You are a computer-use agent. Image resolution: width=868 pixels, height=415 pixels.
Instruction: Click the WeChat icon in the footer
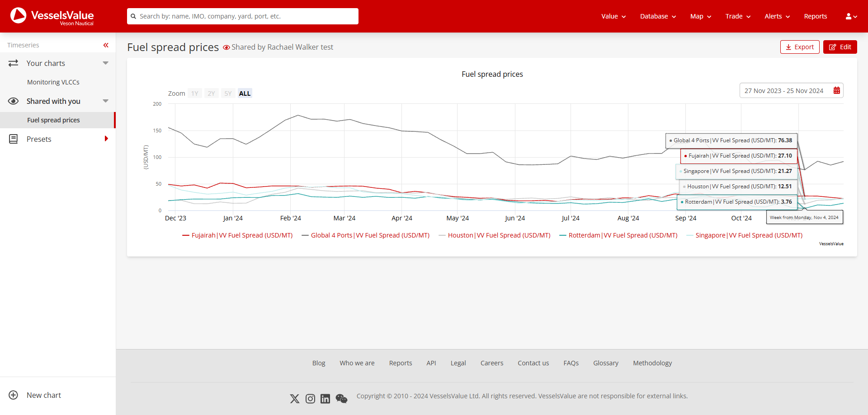[x=341, y=398]
